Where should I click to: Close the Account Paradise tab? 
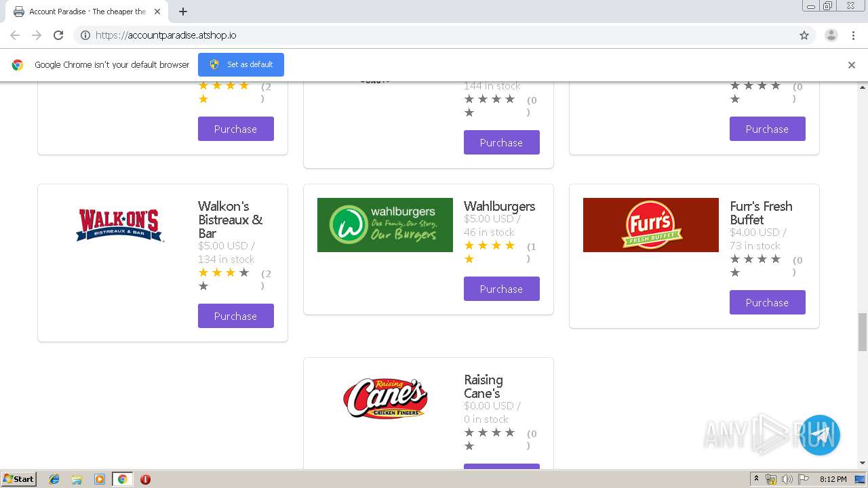pyautogui.click(x=157, y=12)
